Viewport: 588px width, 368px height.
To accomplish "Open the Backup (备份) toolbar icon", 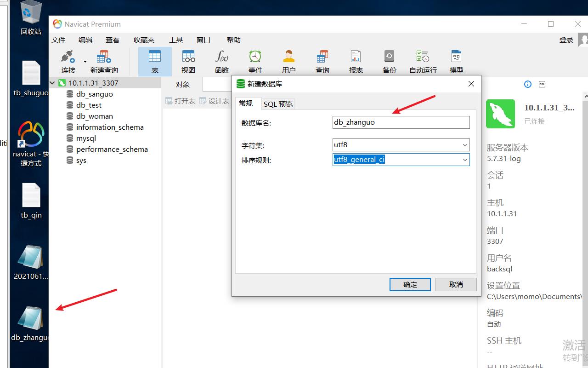I will 390,62.
